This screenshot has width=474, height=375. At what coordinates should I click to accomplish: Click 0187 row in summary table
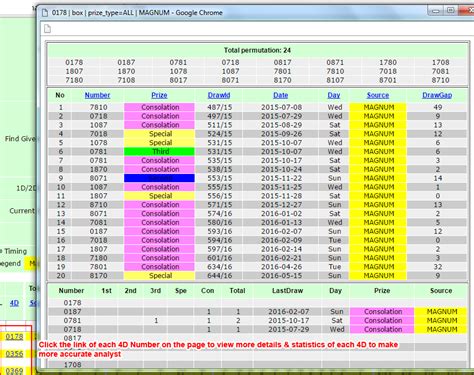(257, 312)
